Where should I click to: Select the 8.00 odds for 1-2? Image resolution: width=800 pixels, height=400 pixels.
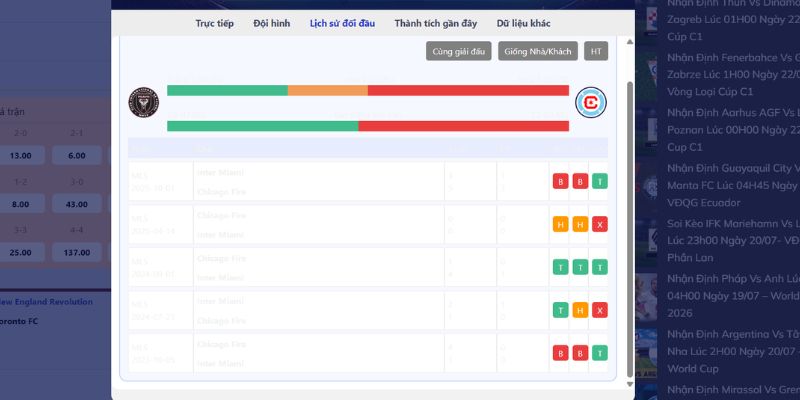point(20,204)
